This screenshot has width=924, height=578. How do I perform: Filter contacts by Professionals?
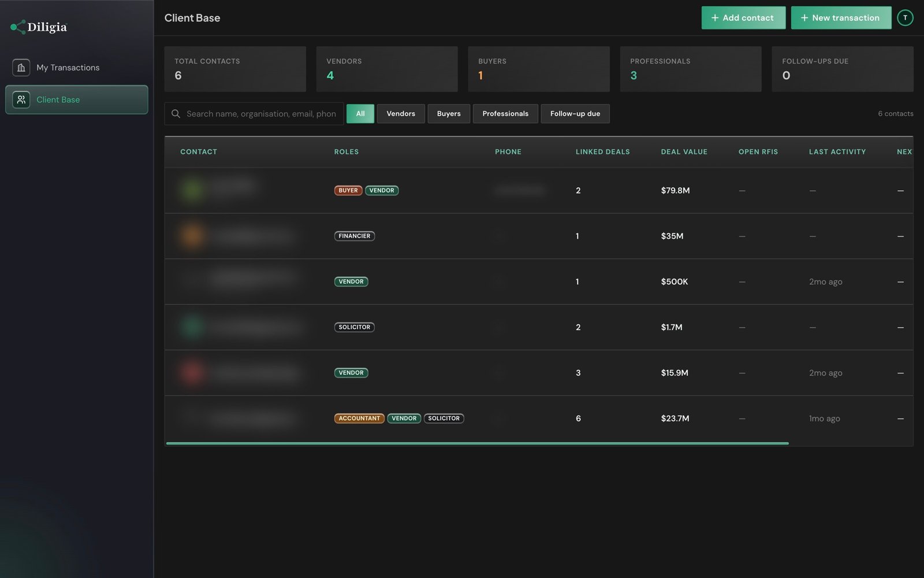click(505, 114)
